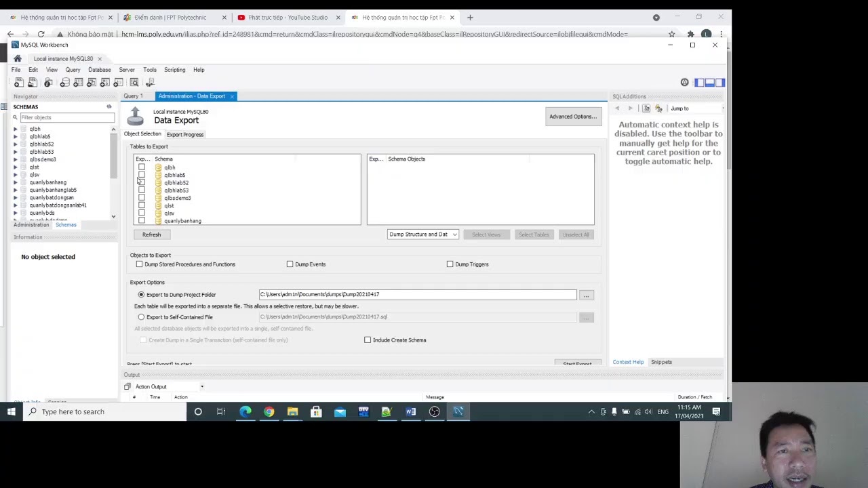
Task: Click the reconnect to DBMS toolbar icon
Action: click(x=150, y=82)
